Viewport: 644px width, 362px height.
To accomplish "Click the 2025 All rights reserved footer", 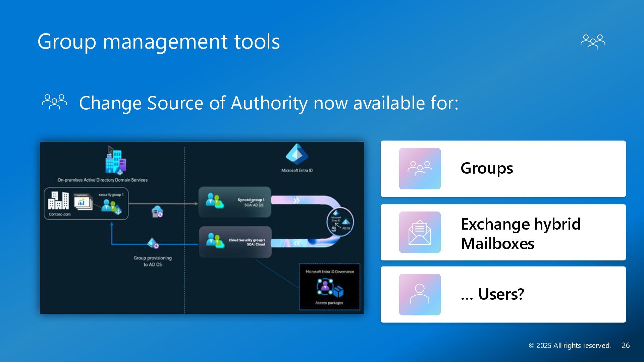I will 570,346.
